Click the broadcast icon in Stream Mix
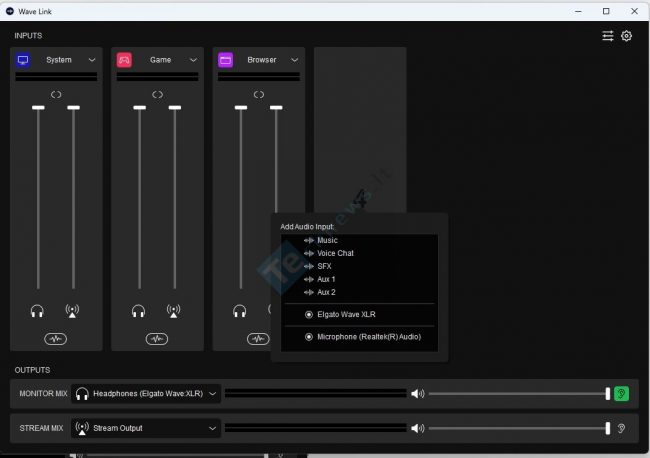This screenshot has height=458, width=650. (x=82, y=428)
